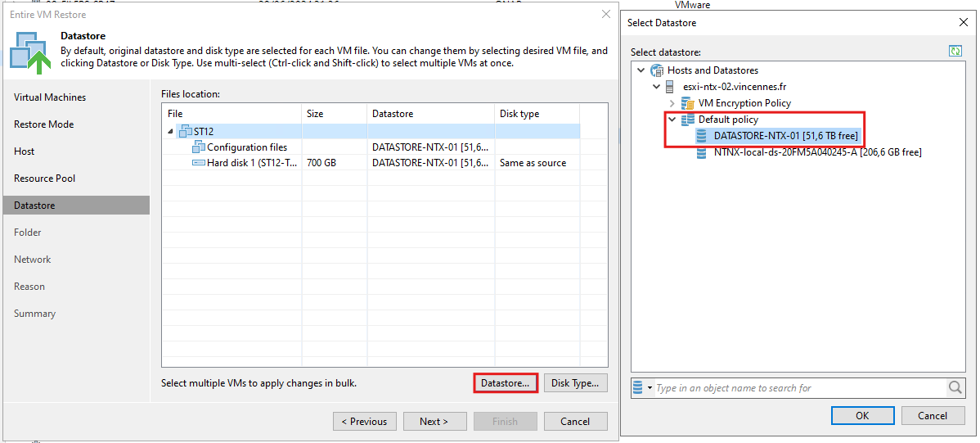The image size is (980, 443).
Task: Expand the VM Encryption Policy node
Action: tap(672, 103)
